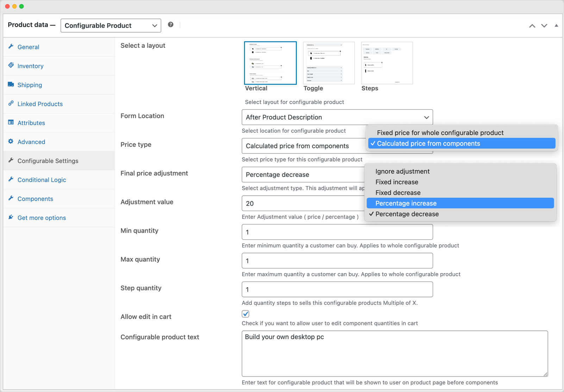Choose Fixed price for whole configurable product
The height and width of the screenshot is (392, 564).
(x=440, y=133)
